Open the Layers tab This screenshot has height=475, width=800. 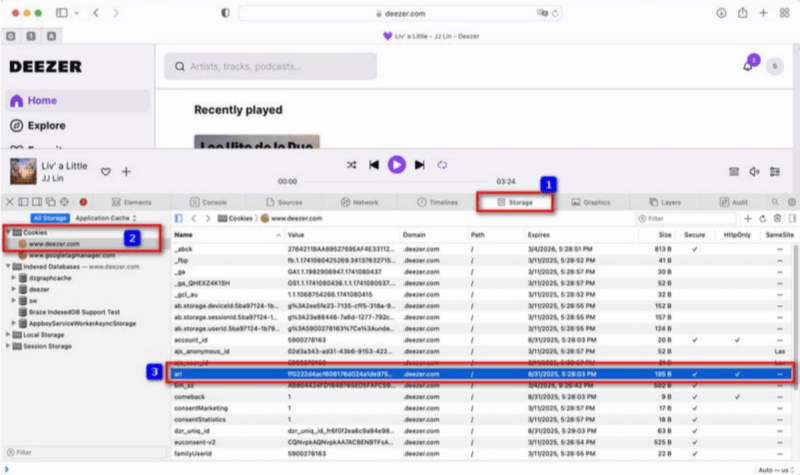point(665,203)
